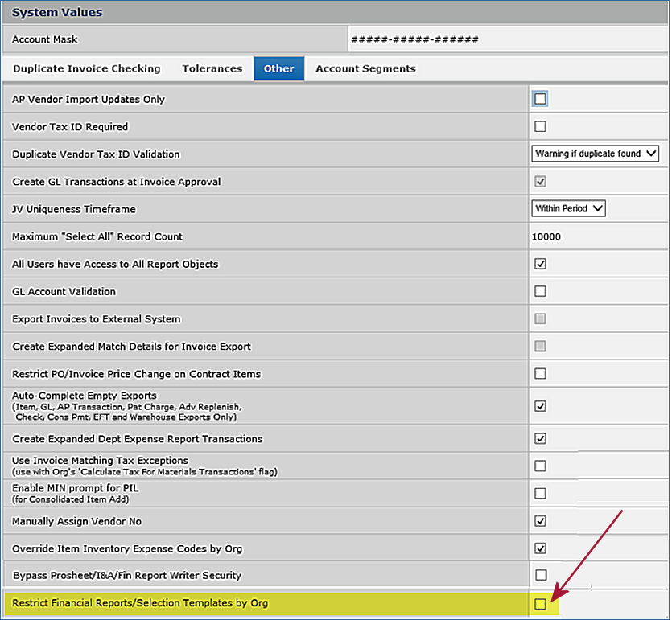Check the Vendor Tax ID Required box
Image resolution: width=672 pixels, height=620 pixels.
(540, 126)
